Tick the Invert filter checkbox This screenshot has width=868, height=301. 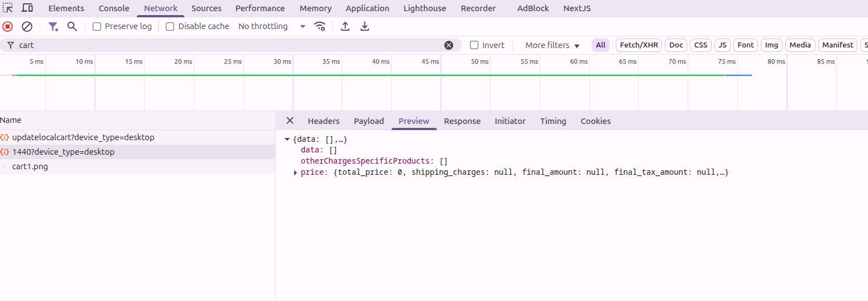474,45
